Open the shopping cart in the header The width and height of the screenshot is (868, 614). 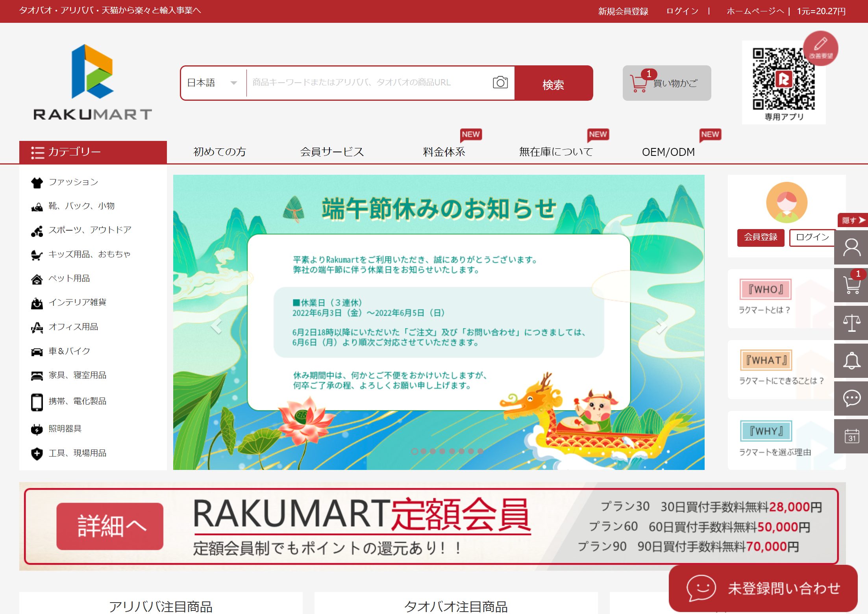[x=666, y=83]
